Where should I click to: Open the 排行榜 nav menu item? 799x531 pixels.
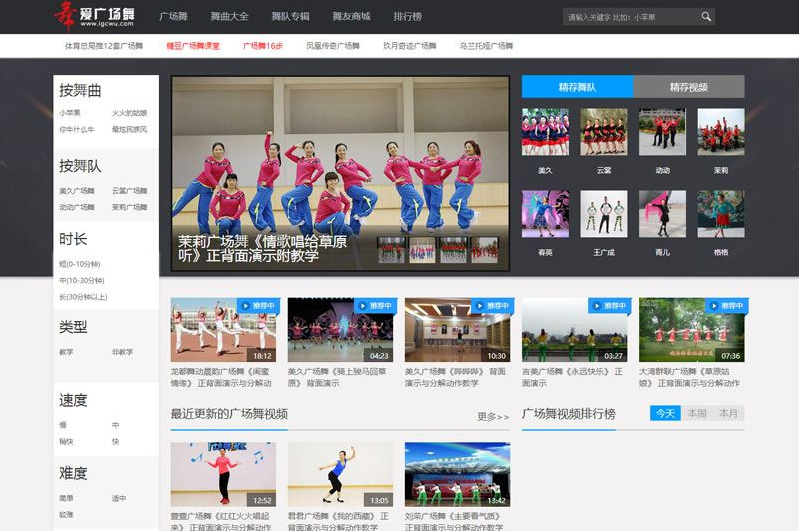click(x=407, y=16)
